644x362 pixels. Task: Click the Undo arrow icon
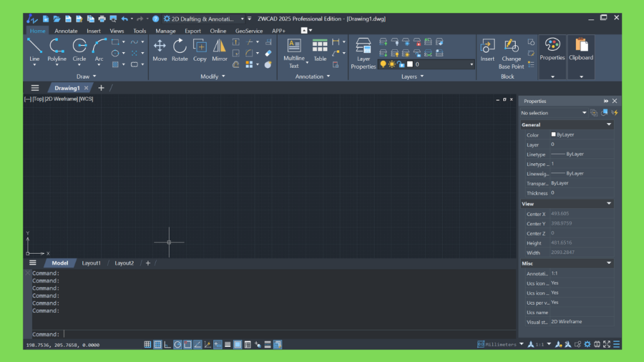coord(125,19)
